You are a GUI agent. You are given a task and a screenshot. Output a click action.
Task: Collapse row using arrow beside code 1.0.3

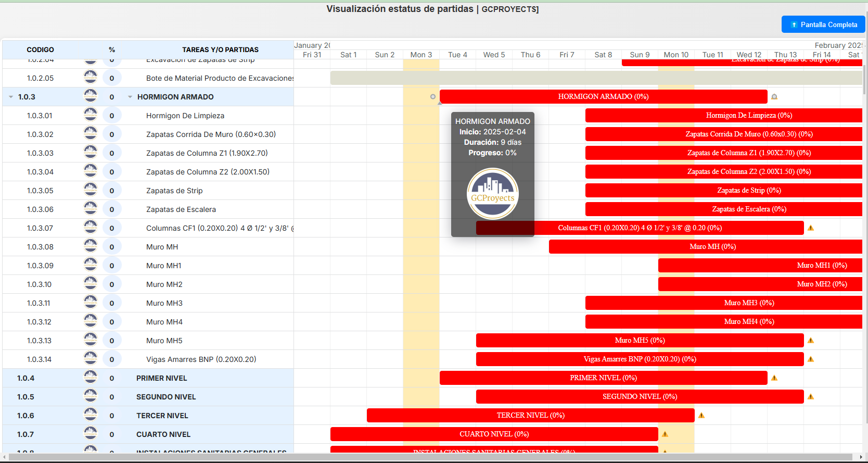point(11,97)
